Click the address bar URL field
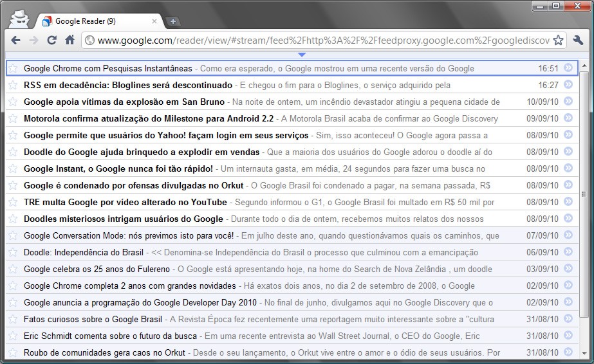Screen dimensions: 594x364 pyautogui.click(x=324, y=40)
